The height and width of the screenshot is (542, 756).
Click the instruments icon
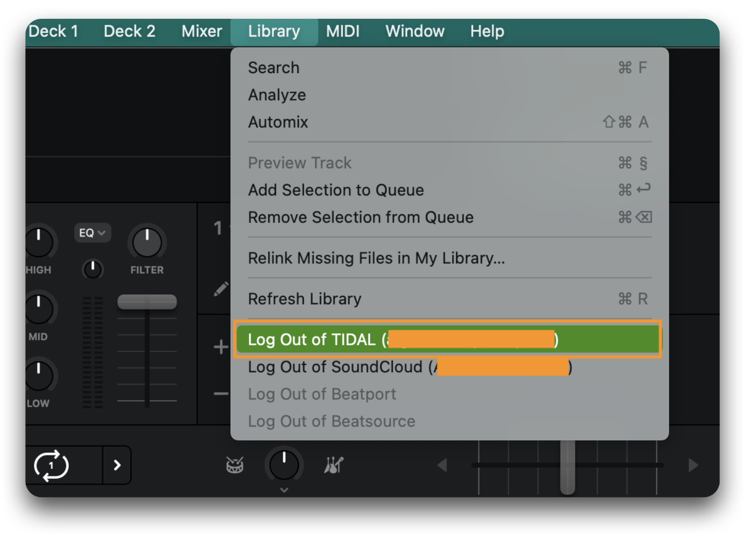(334, 465)
